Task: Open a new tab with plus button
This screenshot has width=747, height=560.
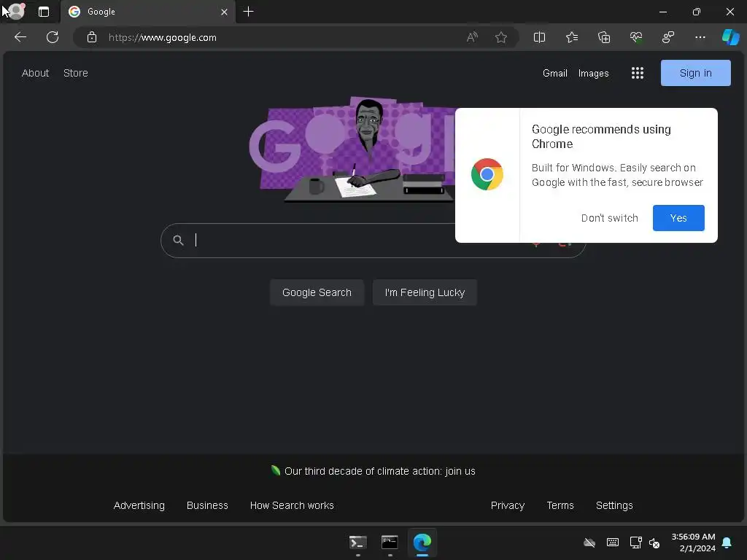Action: (248, 12)
